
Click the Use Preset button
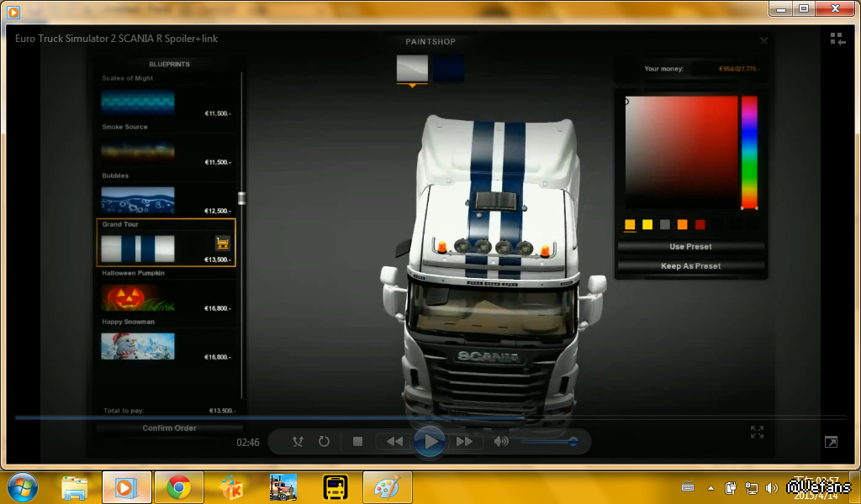coord(690,247)
